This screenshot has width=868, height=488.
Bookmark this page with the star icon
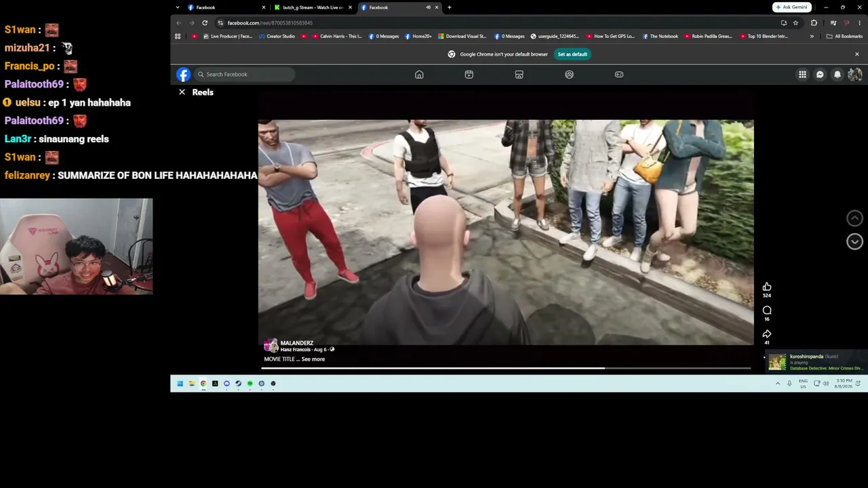click(795, 23)
